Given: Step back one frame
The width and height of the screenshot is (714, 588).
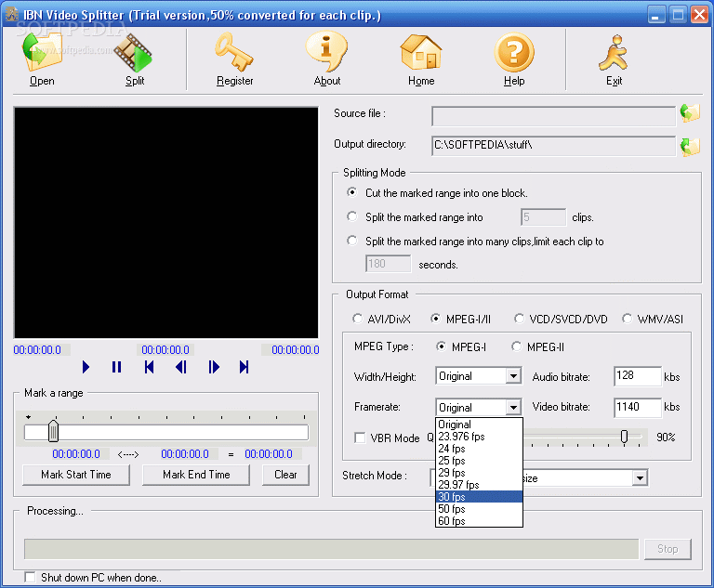Looking at the screenshot, I should coord(180,367).
